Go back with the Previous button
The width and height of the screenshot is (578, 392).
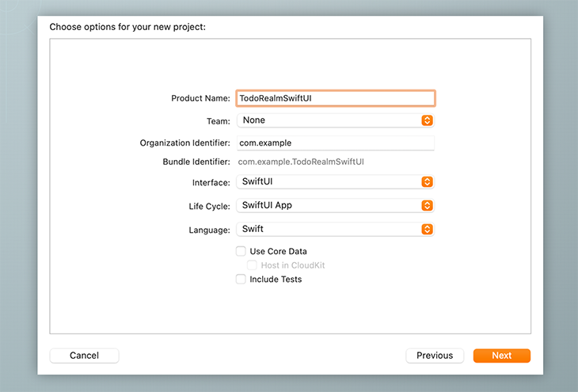tap(435, 356)
